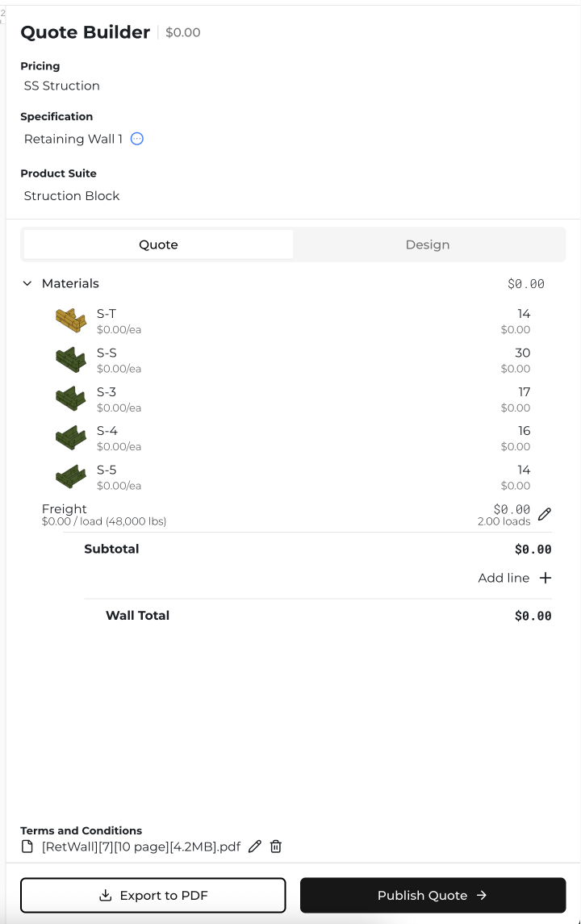The height and width of the screenshot is (924, 581).
Task: Open the RetWall terms PDF file
Action: coord(141,847)
